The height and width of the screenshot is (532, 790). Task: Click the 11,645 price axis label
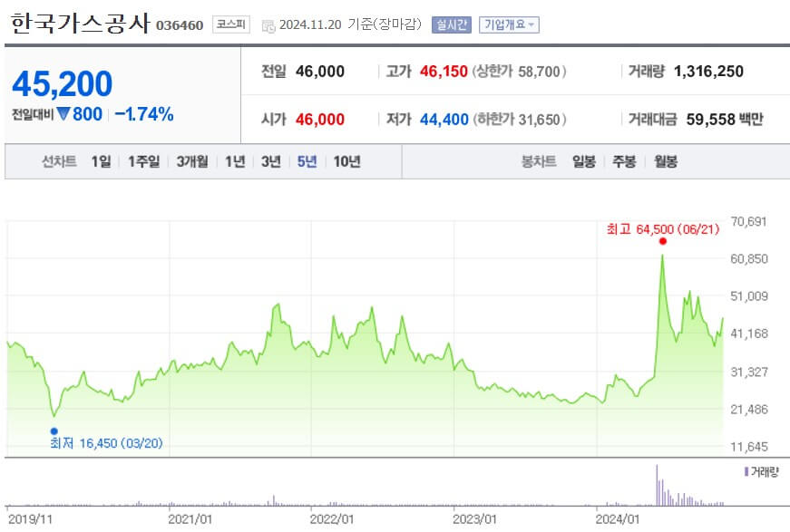pos(748,447)
